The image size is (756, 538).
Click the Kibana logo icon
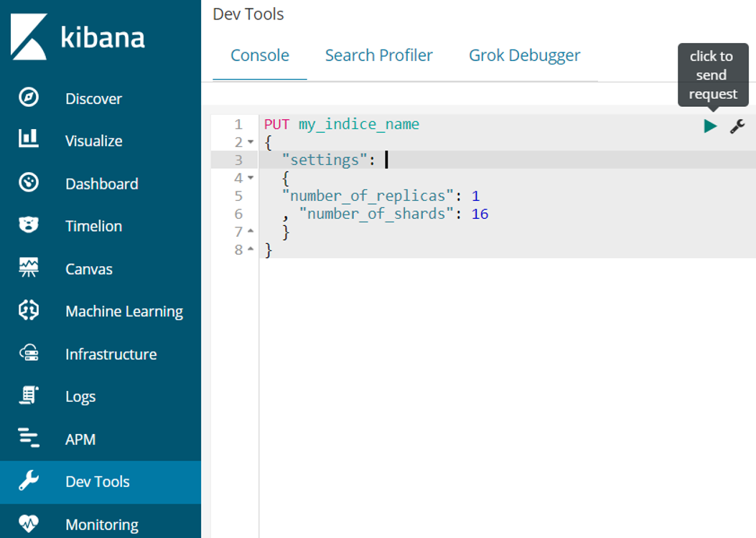tap(29, 37)
